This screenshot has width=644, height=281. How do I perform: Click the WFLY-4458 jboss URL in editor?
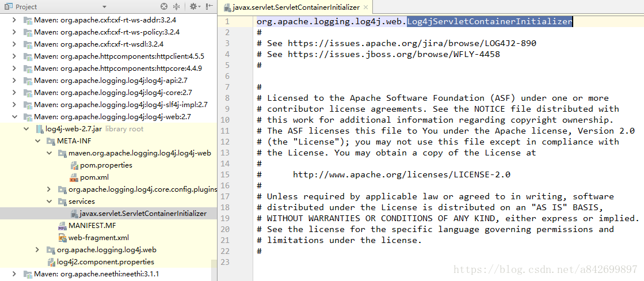click(394, 54)
